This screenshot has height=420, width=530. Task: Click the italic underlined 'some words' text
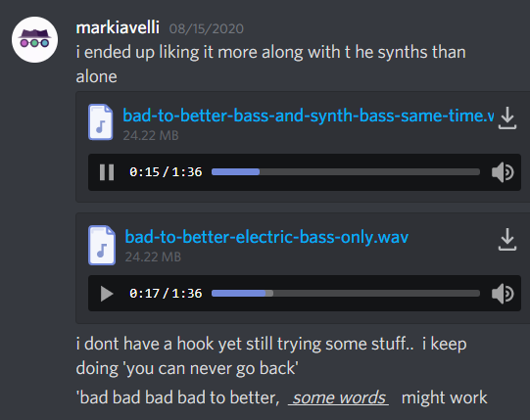(338, 397)
